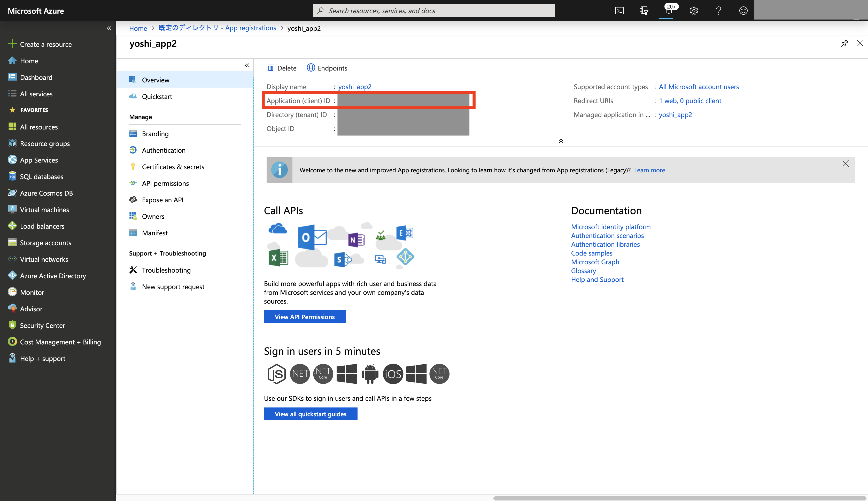
Task: Click the yoshi_app2 display name link
Action: coord(355,87)
